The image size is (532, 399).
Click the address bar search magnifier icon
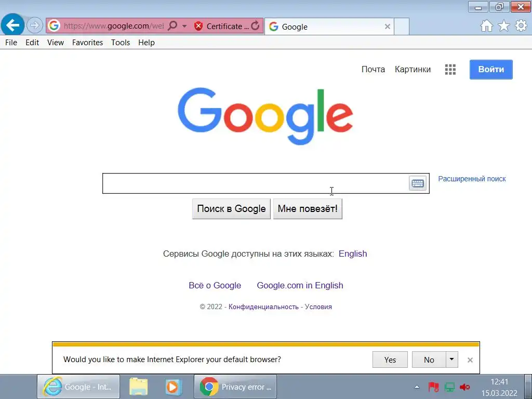pos(172,25)
